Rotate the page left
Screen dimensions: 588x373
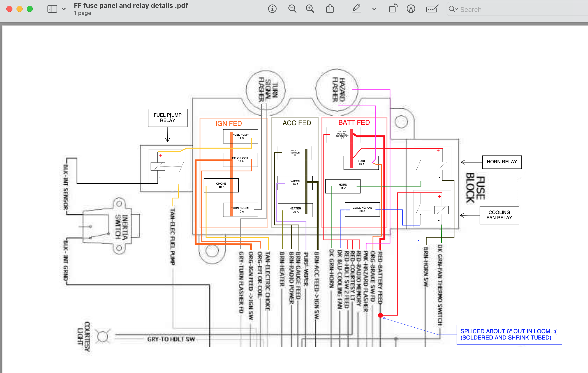coord(393,9)
